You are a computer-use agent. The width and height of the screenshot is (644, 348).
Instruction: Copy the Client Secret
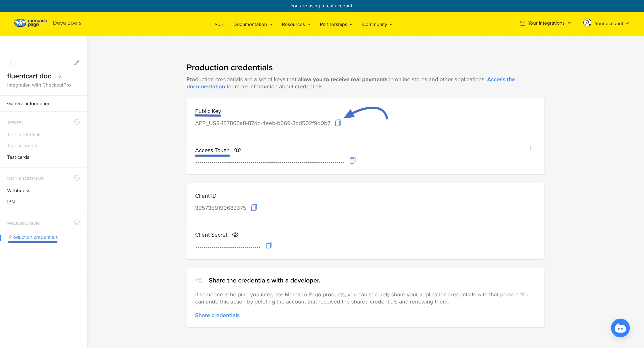pos(269,245)
